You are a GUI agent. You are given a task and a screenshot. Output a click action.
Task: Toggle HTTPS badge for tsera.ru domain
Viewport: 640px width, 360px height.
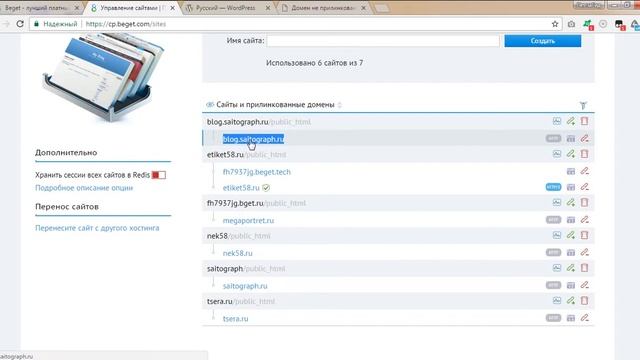click(553, 318)
